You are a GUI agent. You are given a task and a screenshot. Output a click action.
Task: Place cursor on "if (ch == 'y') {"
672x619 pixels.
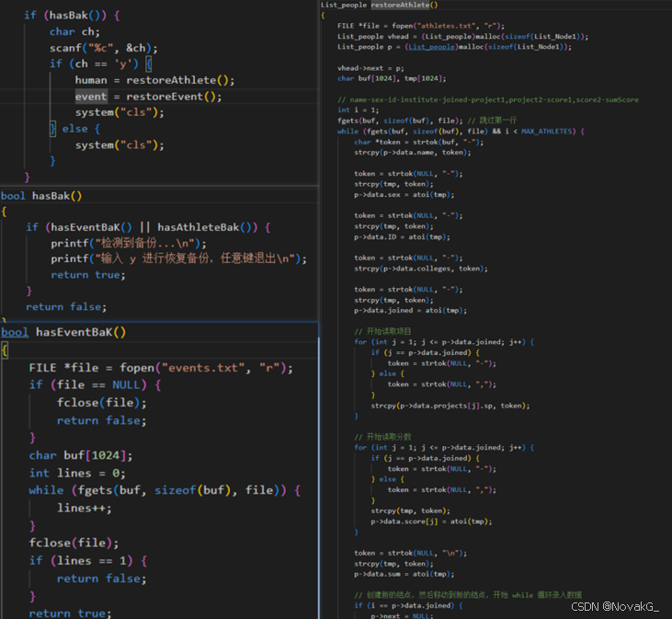click(100, 63)
